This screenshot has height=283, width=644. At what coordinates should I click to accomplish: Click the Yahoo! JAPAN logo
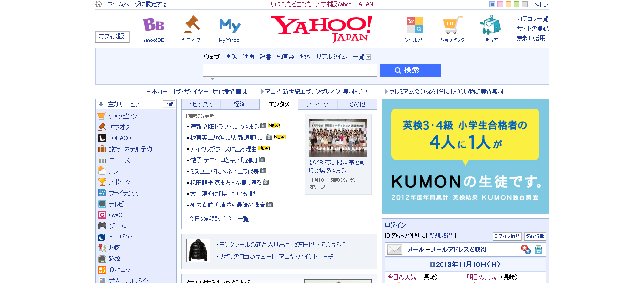[x=321, y=29]
